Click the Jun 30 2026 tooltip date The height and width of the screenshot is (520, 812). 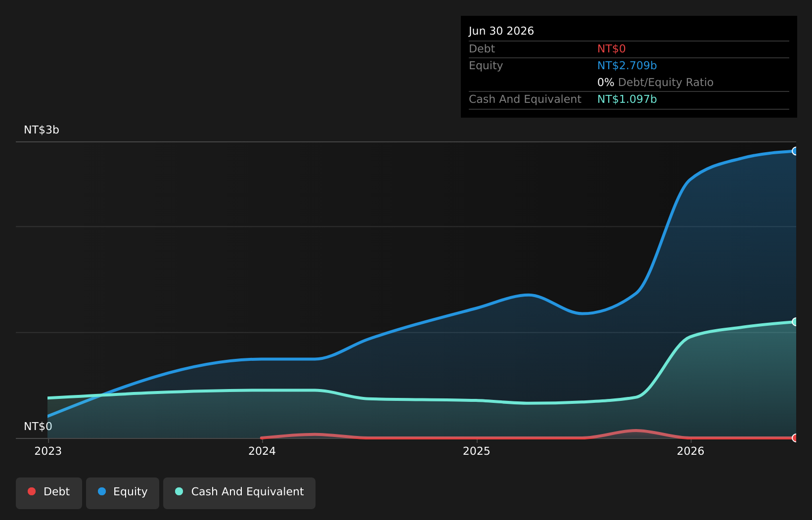coord(501,31)
